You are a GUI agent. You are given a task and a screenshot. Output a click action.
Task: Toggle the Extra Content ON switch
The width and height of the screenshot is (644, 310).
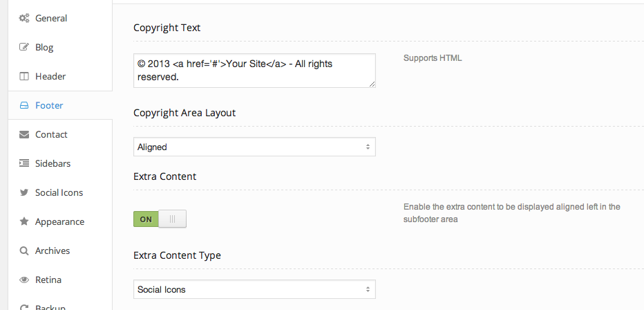click(146, 219)
